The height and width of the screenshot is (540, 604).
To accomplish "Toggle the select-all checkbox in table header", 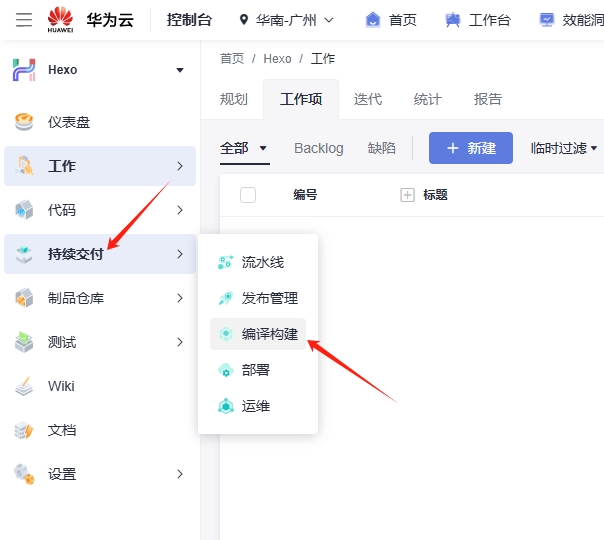I will [x=248, y=195].
